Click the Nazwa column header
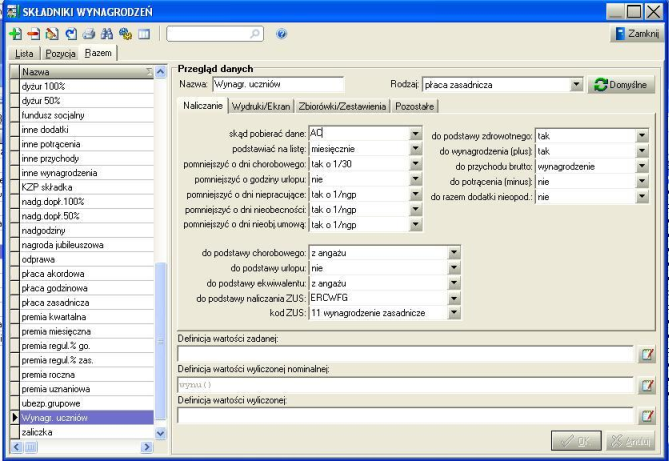669x461 pixels. pos(87,72)
